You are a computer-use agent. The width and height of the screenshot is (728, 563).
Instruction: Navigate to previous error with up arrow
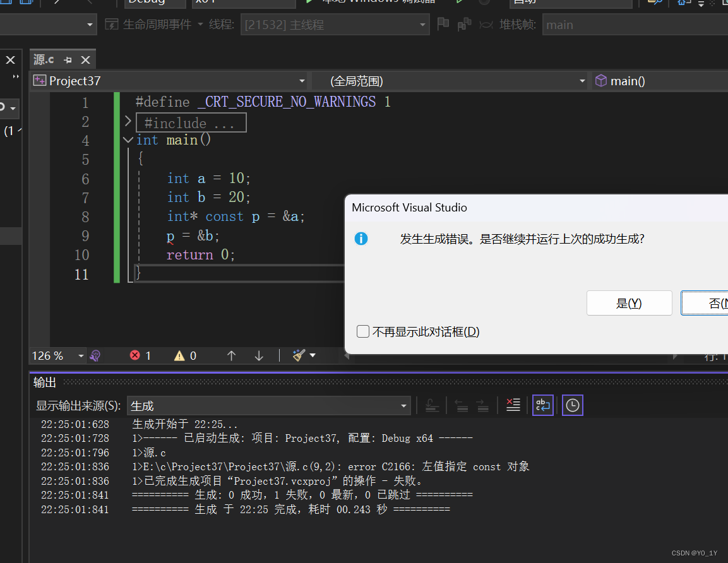click(x=232, y=355)
